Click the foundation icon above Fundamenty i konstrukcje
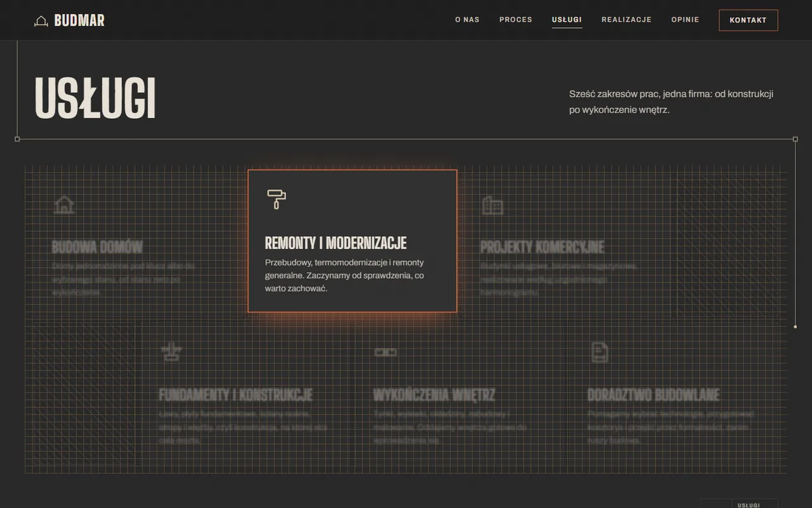This screenshot has height=508, width=812. [171, 352]
